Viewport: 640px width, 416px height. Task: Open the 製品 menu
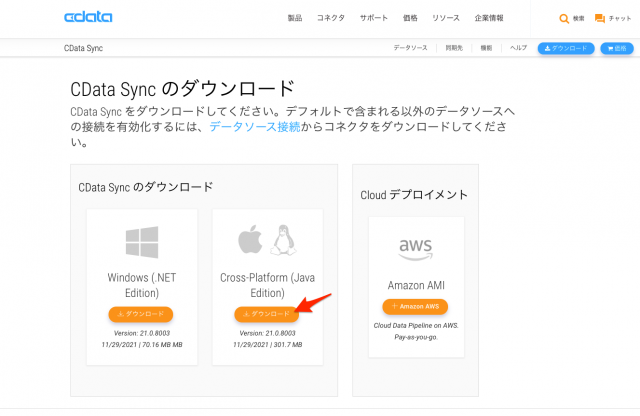(295, 18)
